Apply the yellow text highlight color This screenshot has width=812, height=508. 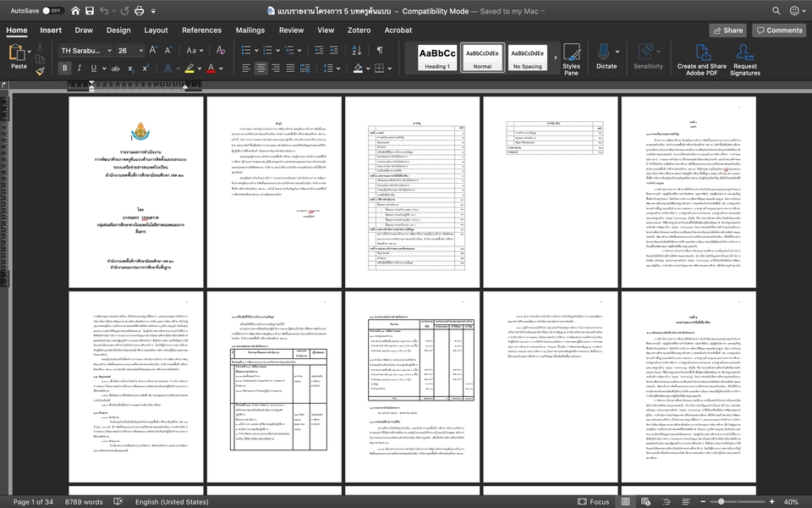click(x=189, y=68)
